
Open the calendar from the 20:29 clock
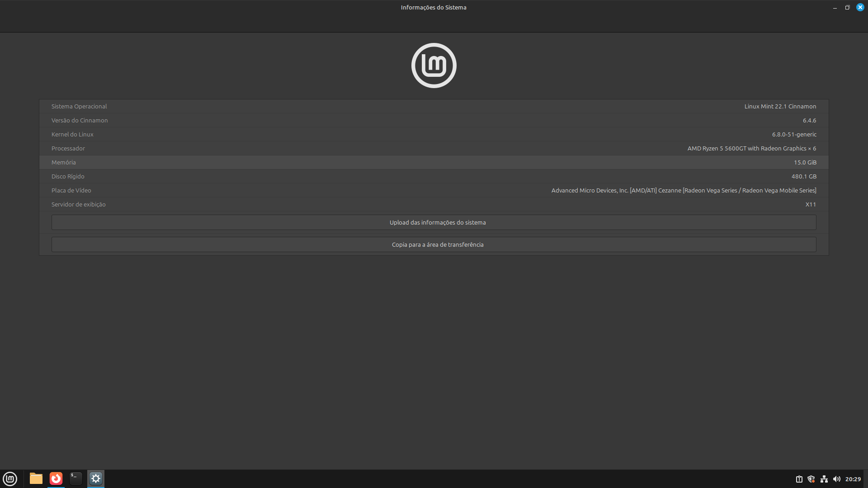click(x=853, y=479)
